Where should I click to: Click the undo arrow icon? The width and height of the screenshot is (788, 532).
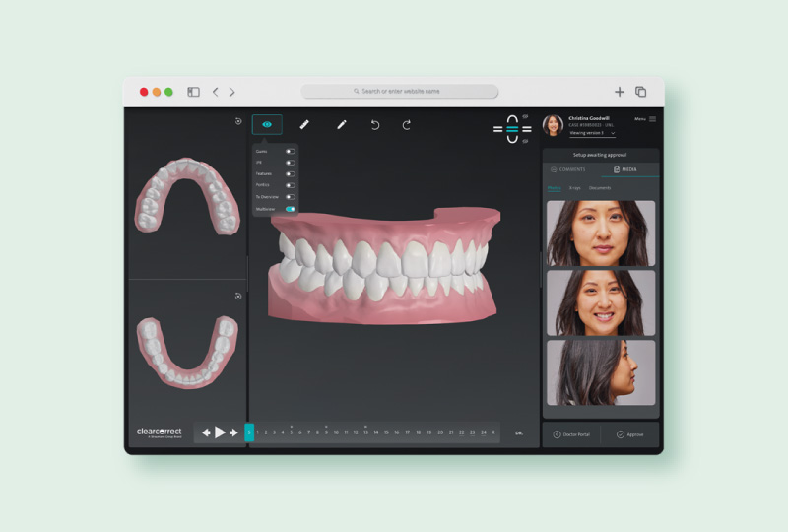[x=375, y=125]
